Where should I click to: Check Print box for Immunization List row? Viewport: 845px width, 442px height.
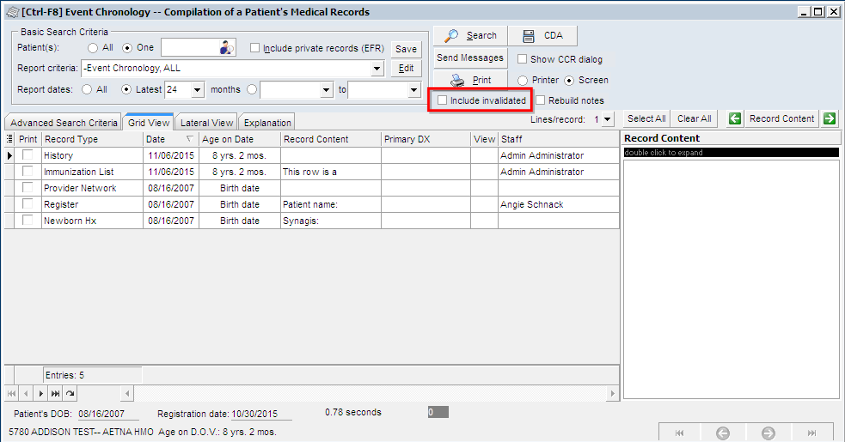(x=27, y=171)
